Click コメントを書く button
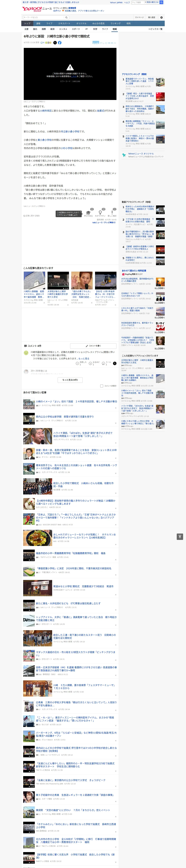 (93, 346)
